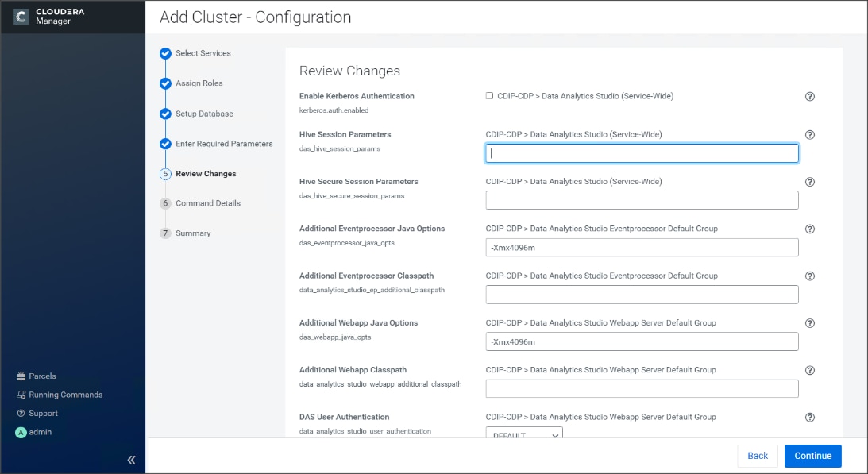Go to Select Services step
This screenshot has width=868, height=474.
coord(203,53)
